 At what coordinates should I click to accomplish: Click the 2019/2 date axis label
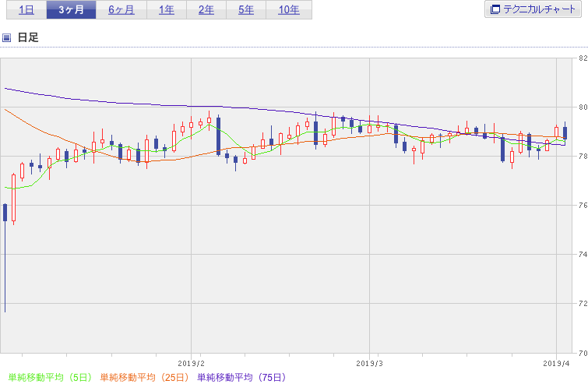click(192, 364)
